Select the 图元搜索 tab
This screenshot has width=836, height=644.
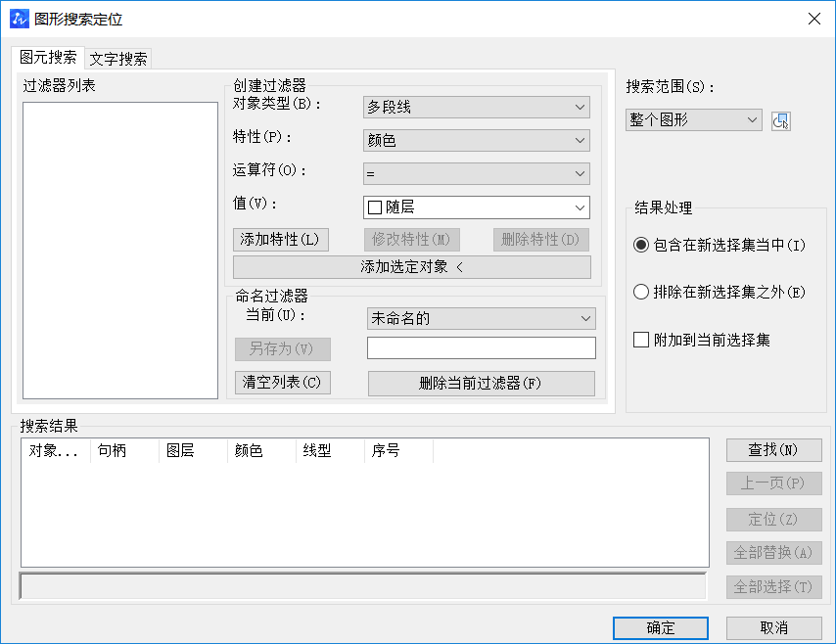tap(48, 58)
